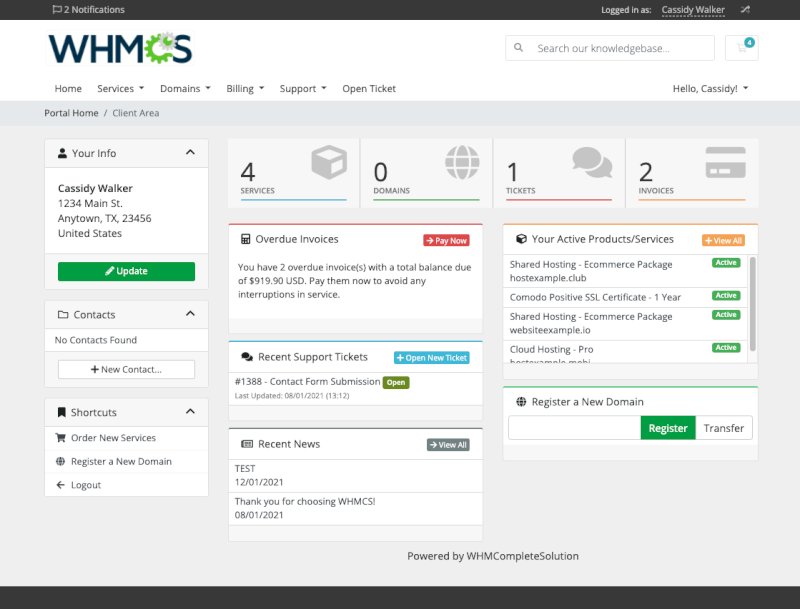Click the green Update button
The height and width of the screenshot is (609, 800).
(x=127, y=271)
